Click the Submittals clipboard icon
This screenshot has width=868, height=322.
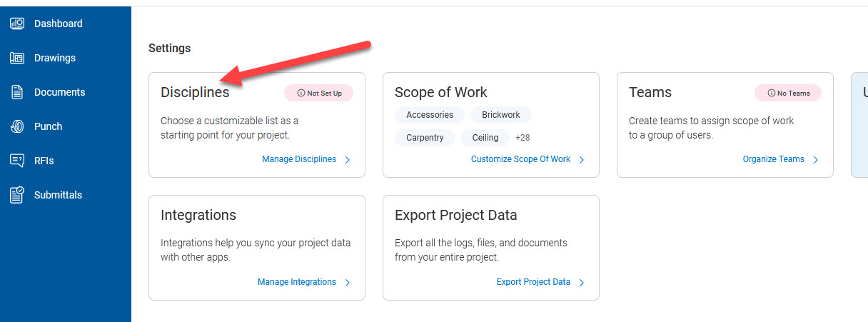(x=17, y=195)
